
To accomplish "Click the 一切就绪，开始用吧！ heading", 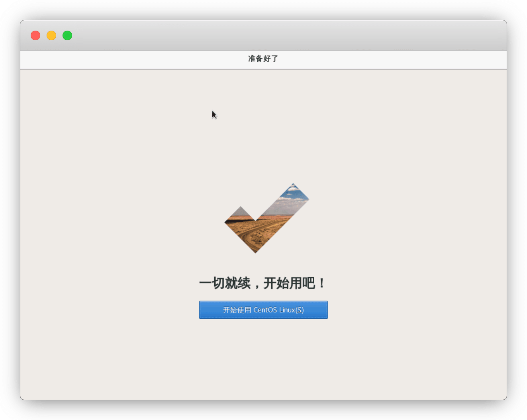I will click(263, 283).
